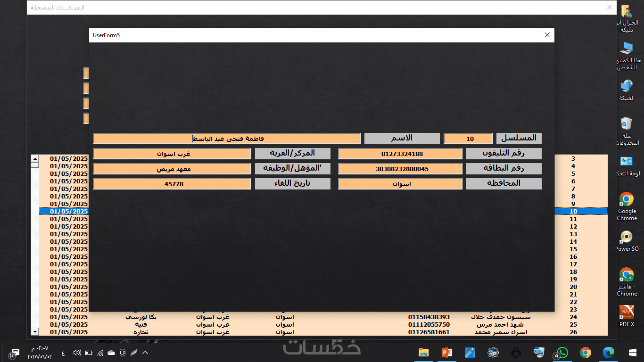Select الشبكة network desktop icon
Screen dimensions: 644x362
tap(627, 90)
